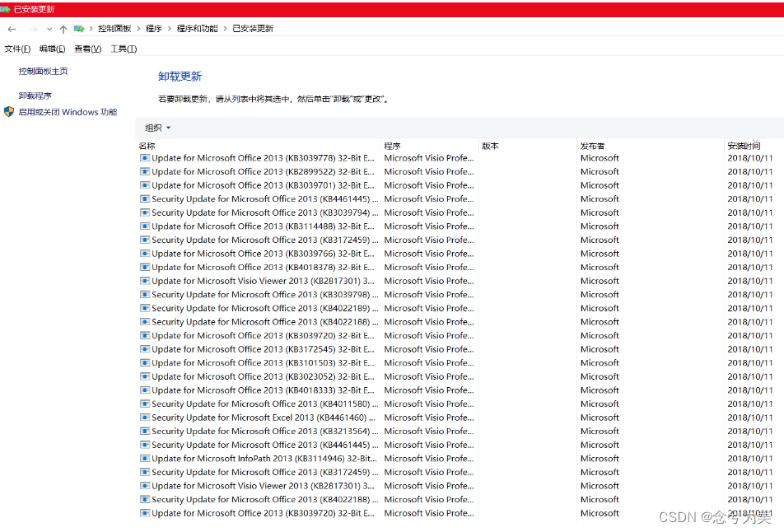
Task: Click the shield icon beside 启用或关闭 Windows 功能
Action: coord(9,111)
